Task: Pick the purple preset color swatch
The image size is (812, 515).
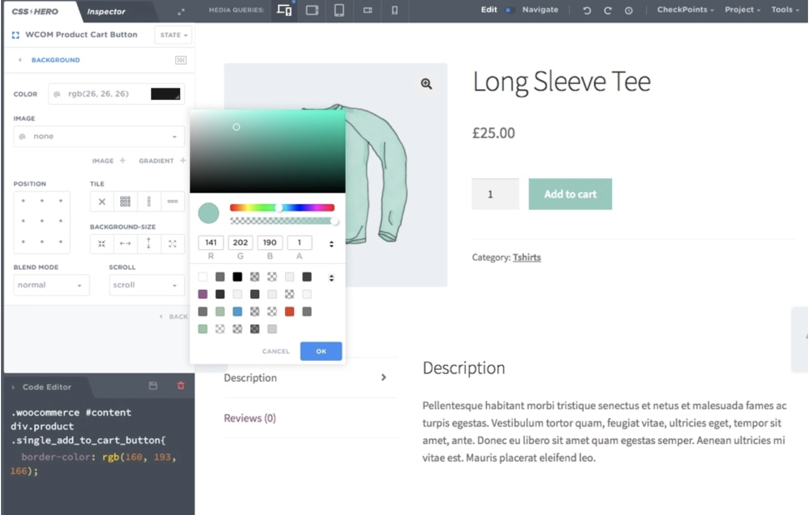Action: pos(203,294)
